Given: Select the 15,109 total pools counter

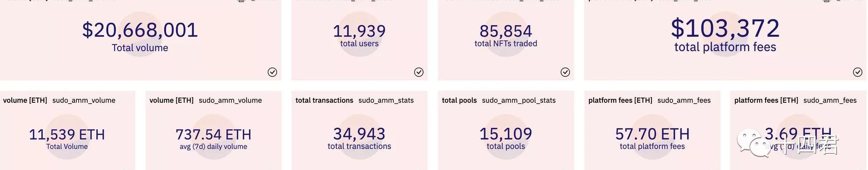Looking at the screenshot, I should coord(506,134).
